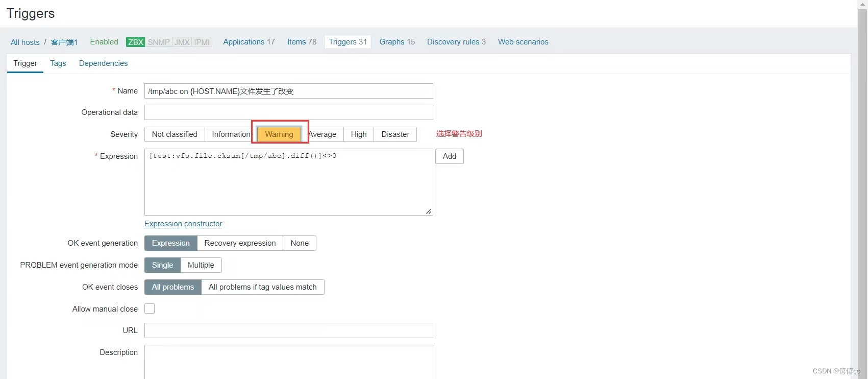
Task: Set OK event generation to None
Action: 300,243
